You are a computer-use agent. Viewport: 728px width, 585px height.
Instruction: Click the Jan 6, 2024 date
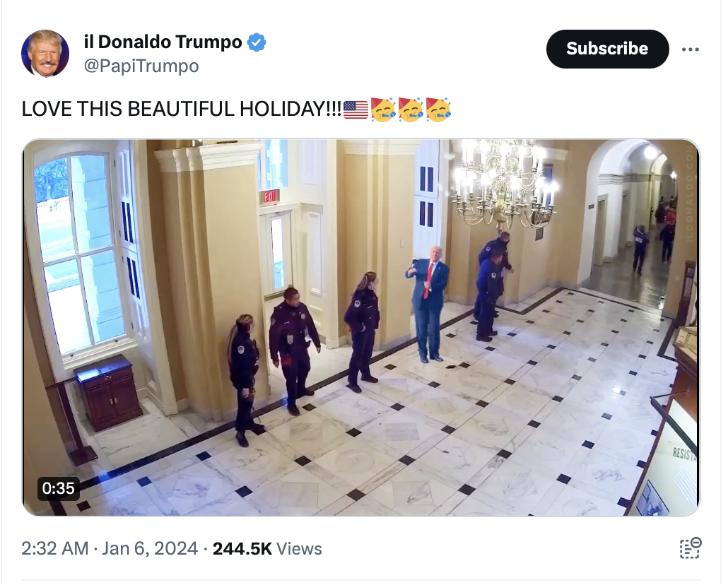(x=150, y=549)
